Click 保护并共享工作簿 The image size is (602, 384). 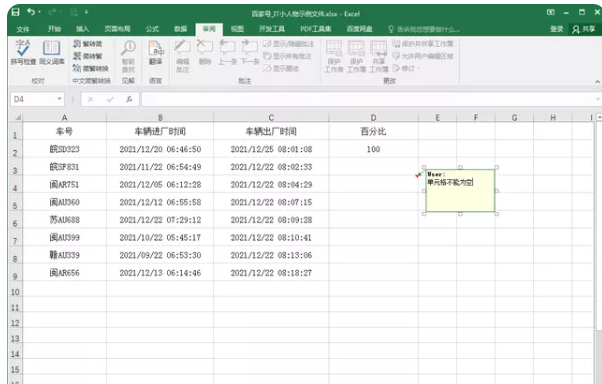point(423,44)
